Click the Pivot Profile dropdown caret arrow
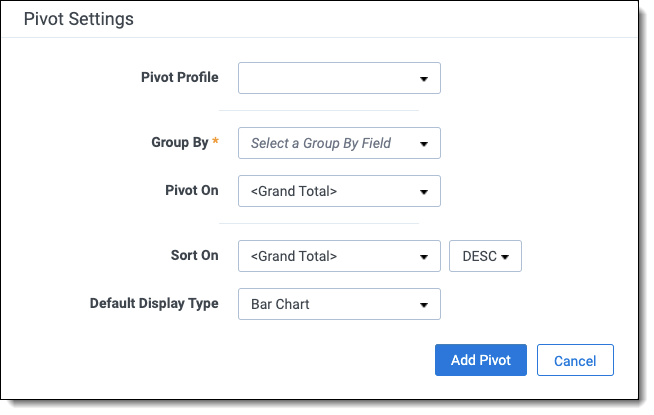This screenshot has height=415, width=654. click(x=424, y=78)
